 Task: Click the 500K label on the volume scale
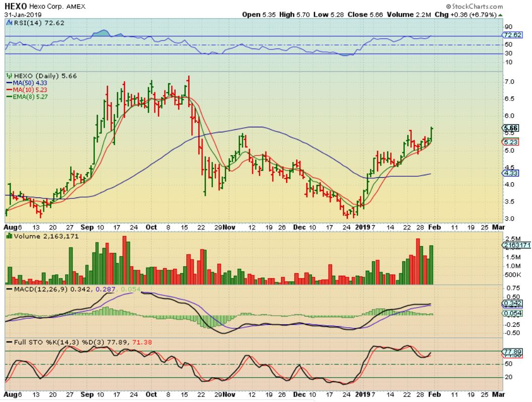[x=513, y=275]
